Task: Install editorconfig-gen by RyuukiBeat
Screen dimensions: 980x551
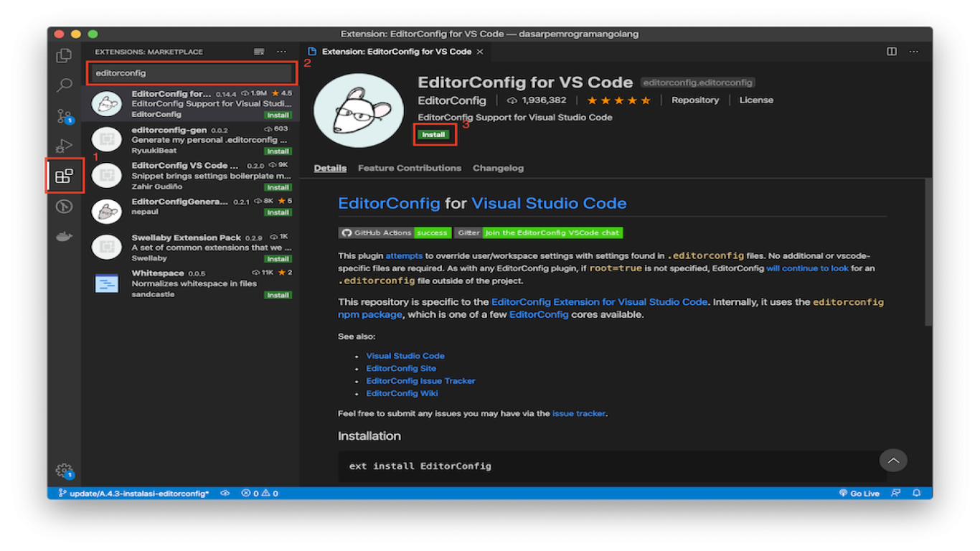Action: 278,151
